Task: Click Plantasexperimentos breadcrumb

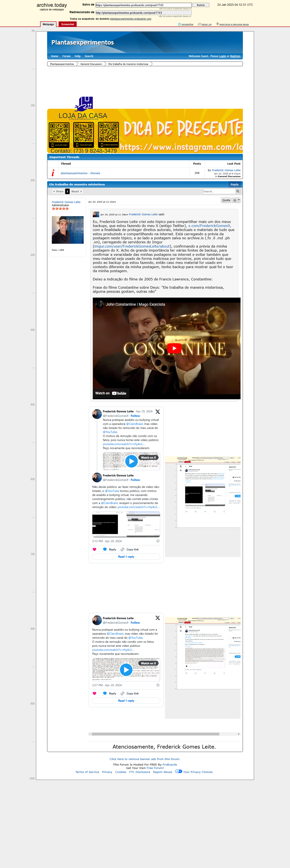Action: pyautogui.click(x=62, y=64)
